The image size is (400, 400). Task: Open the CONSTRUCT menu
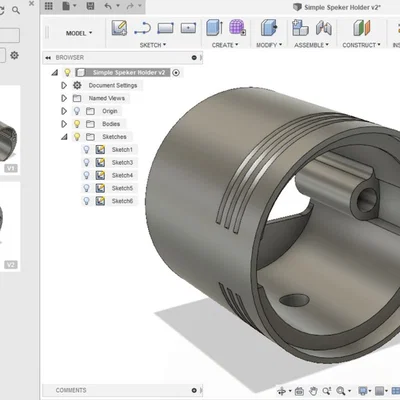click(x=361, y=45)
